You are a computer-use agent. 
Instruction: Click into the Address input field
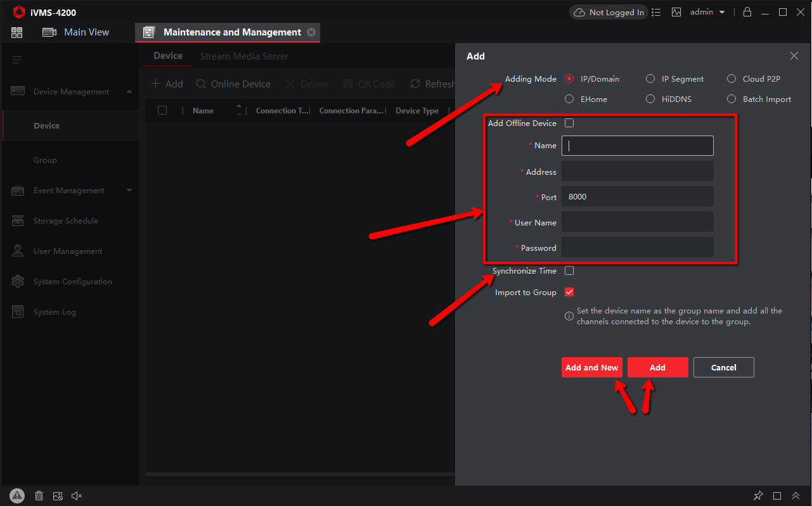pos(637,171)
